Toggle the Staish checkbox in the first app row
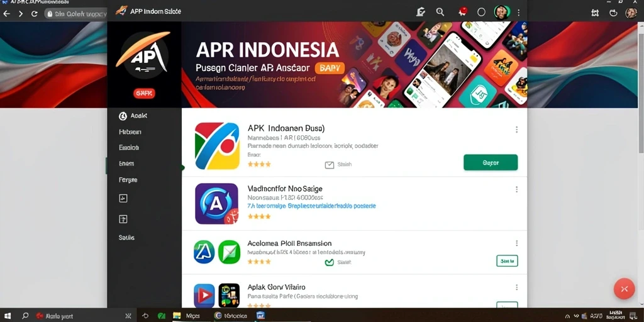Viewport: 644px width, 322px height. [x=330, y=165]
